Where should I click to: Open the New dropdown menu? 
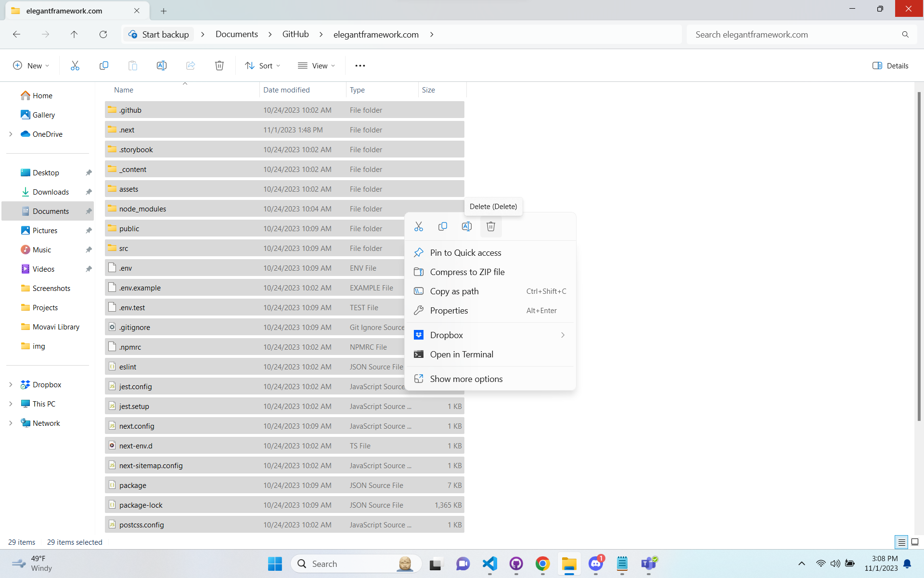(x=31, y=66)
